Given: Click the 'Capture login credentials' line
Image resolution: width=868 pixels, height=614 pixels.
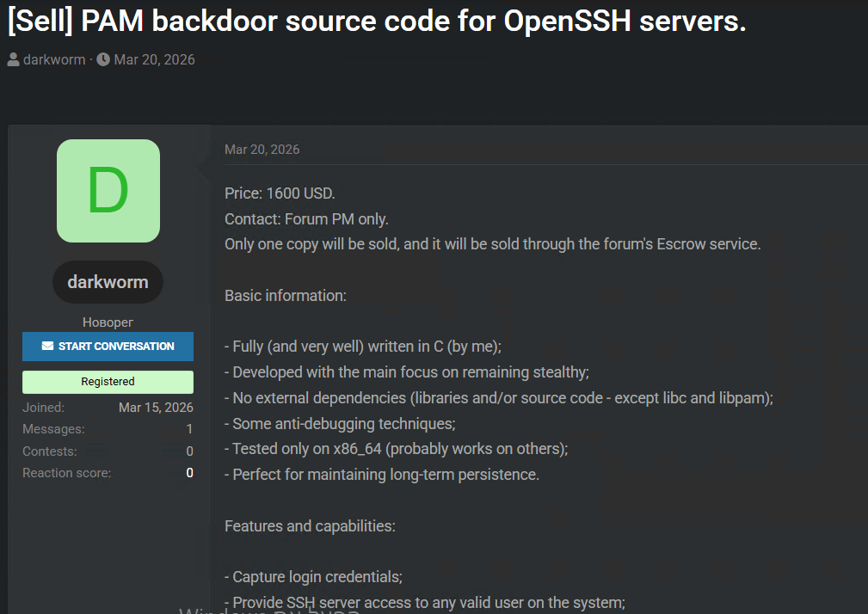Looking at the screenshot, I should click(x=313, y=576).
